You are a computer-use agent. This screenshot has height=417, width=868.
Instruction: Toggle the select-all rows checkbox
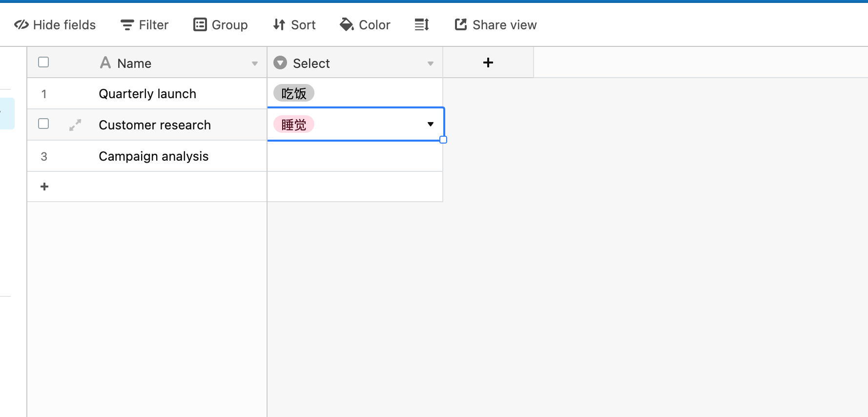coord(43,62)
